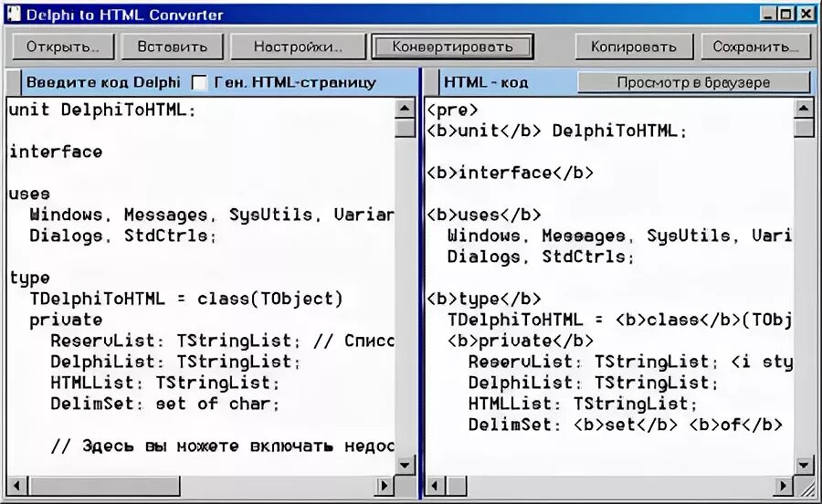822x504 pixels.
Task: Click the Вставить button
Action: click(173, 47)
